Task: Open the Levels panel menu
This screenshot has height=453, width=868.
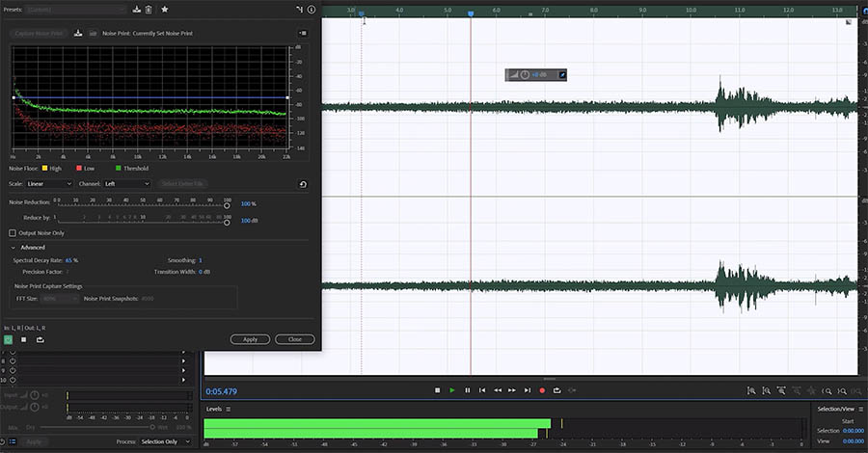Action: [229, 409]
